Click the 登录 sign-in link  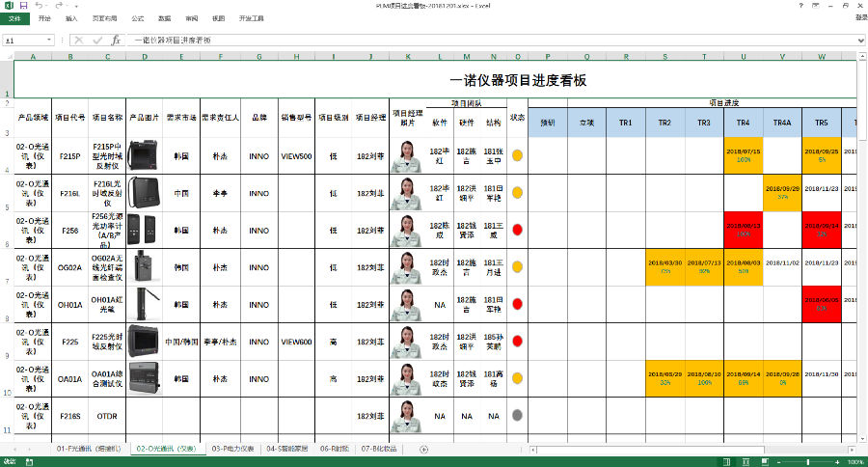point(859,18)
